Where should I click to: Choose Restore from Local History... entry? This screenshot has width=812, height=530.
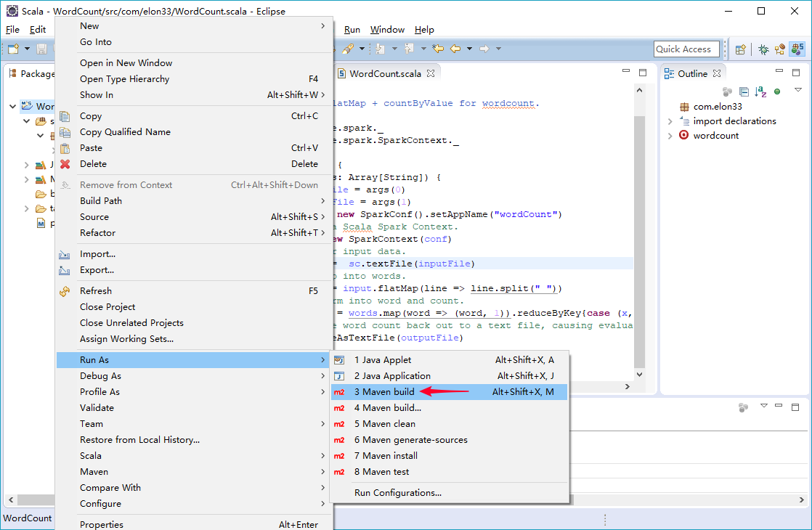pos(194,440)
